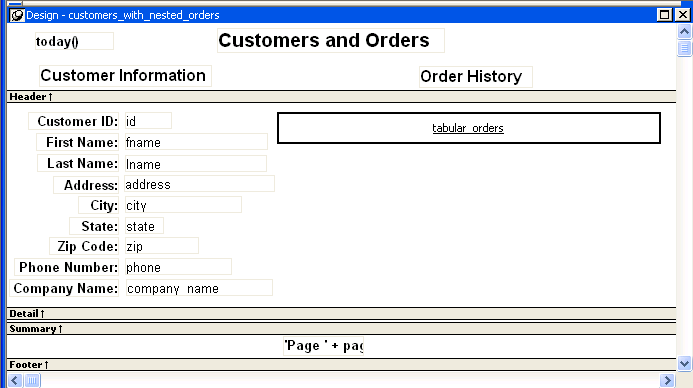Image resolution: width=693 pixels, height=388 pixels.
Task: Select the company_name column field
Action: click(x=199, y=288)
